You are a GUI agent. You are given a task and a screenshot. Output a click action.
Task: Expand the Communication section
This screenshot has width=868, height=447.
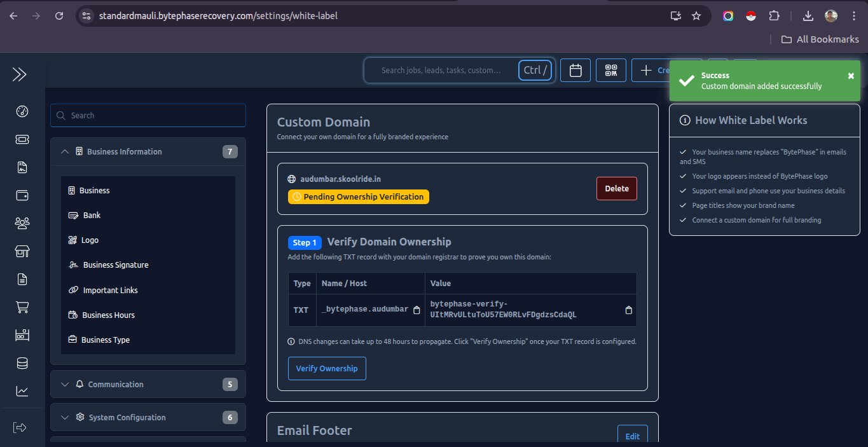click(x=148, y=384)
